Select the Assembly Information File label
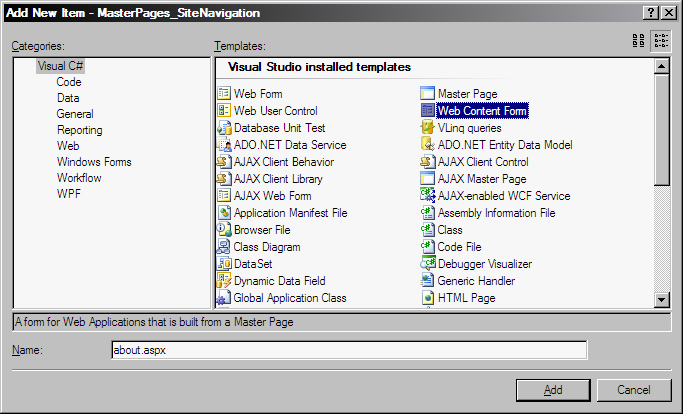683x414 pixels. (497, 213)
